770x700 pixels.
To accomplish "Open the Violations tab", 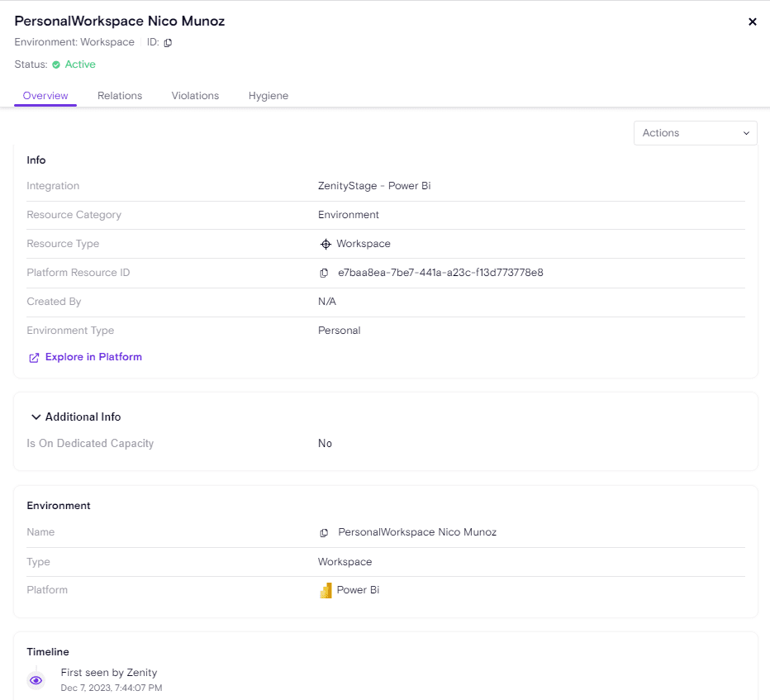I will (195, 96).
